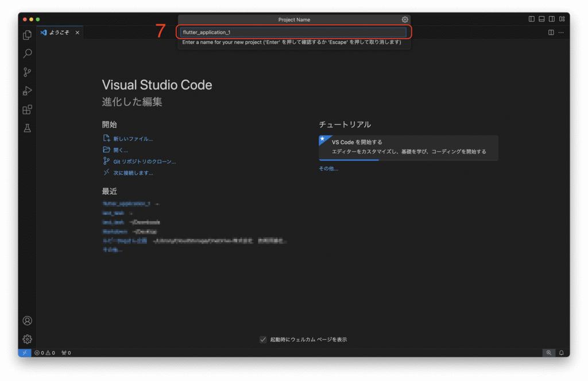Open the Manage gear menu in the activity bar

(28, 339)
